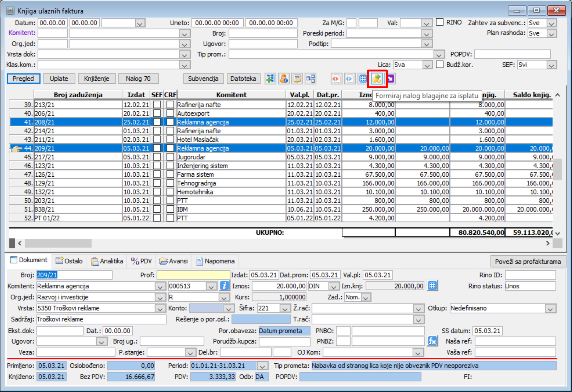Viewport: 572px width, 392px height.
Task: Open the Otkup dropdown with Nedefinisano
Action: pyautogui.click(x=551, y=308)
